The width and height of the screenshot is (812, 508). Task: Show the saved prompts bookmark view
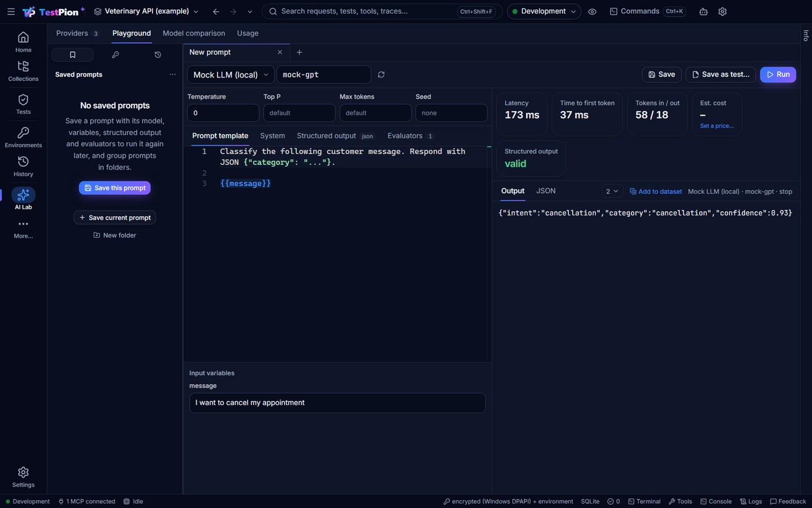[72, 55]
